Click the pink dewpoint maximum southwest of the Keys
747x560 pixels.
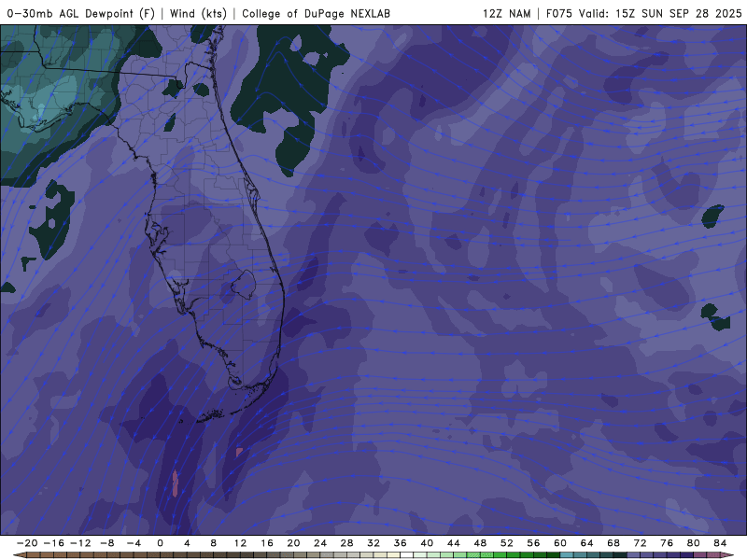pyautogui.click(x=175, y=483)
